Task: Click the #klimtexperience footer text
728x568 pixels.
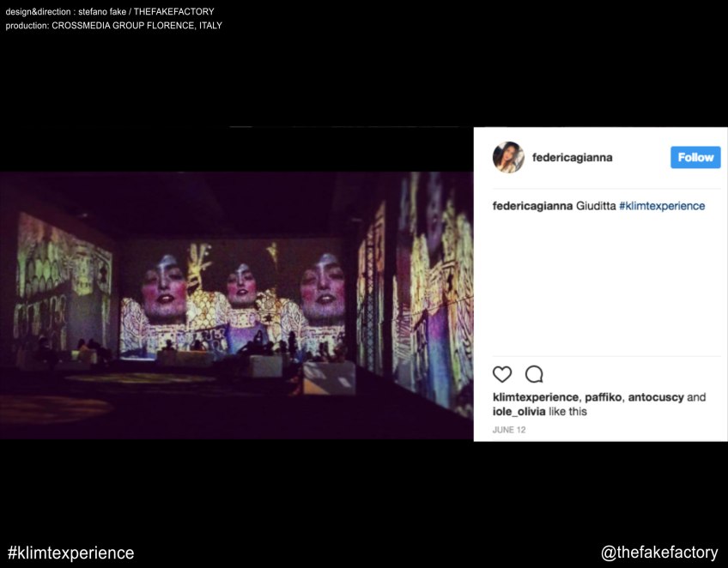Action: coord(71,553)
